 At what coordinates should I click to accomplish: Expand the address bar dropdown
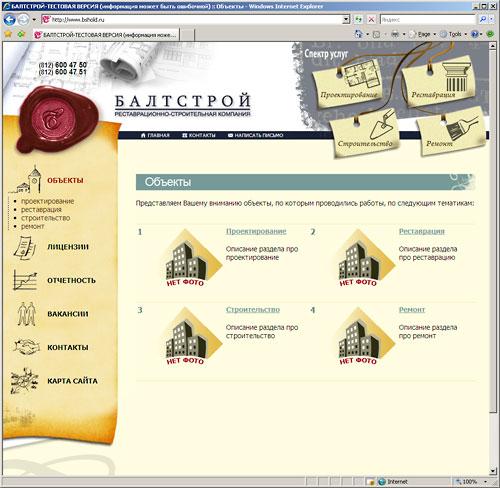click(x=346, y=20)
